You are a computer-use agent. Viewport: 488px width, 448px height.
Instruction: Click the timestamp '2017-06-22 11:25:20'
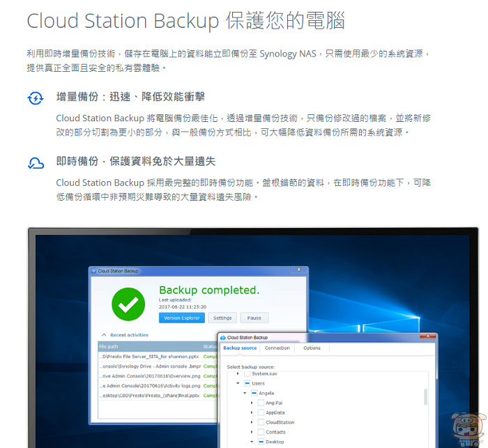[183, 307]
